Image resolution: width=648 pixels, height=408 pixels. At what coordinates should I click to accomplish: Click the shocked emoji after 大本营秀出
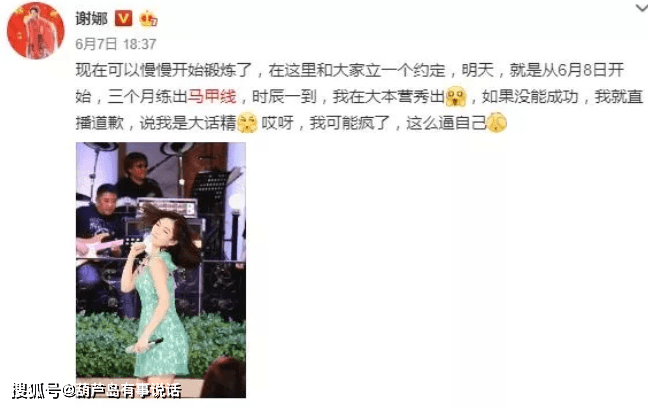coord(456,97)
